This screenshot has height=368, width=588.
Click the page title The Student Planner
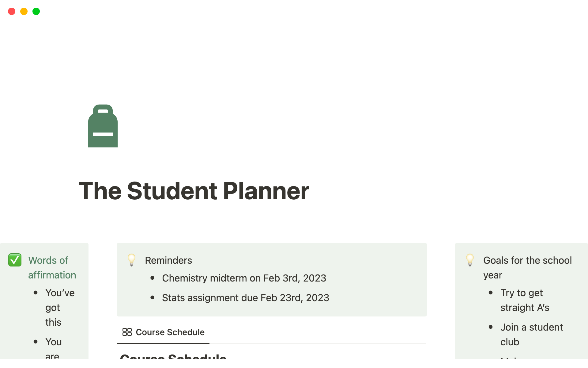pyautogui.click(x=194, y=191)
